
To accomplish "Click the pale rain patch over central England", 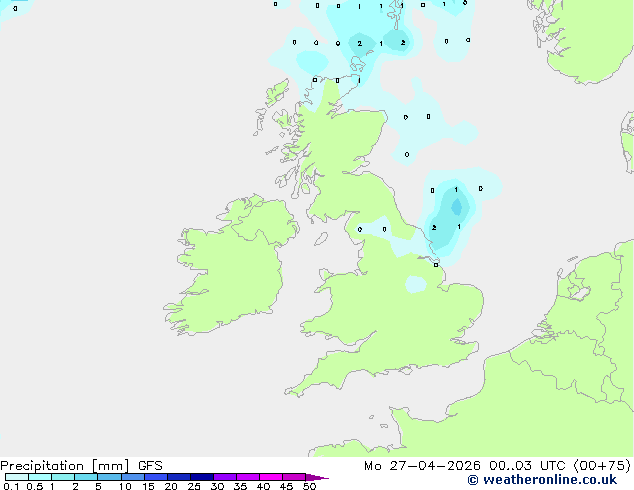I will (416, 284).
